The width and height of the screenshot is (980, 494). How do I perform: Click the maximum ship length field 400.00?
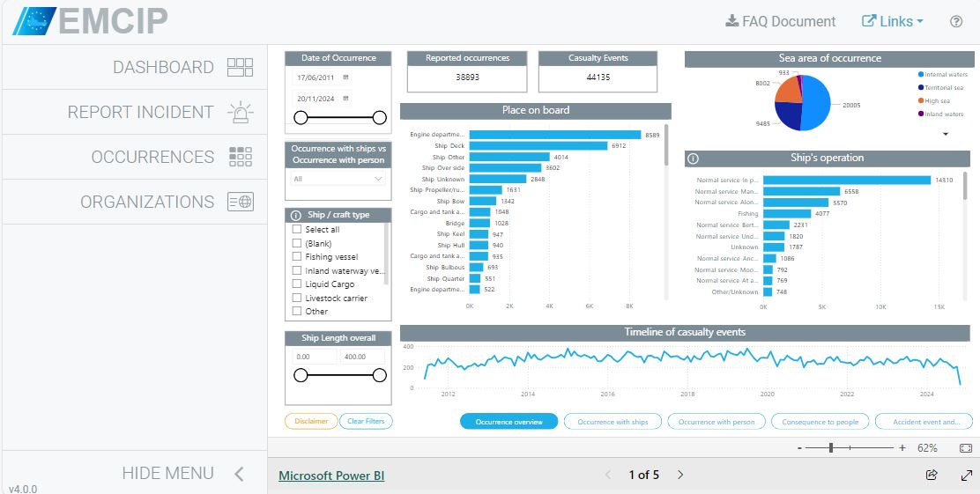coord(363,357)
